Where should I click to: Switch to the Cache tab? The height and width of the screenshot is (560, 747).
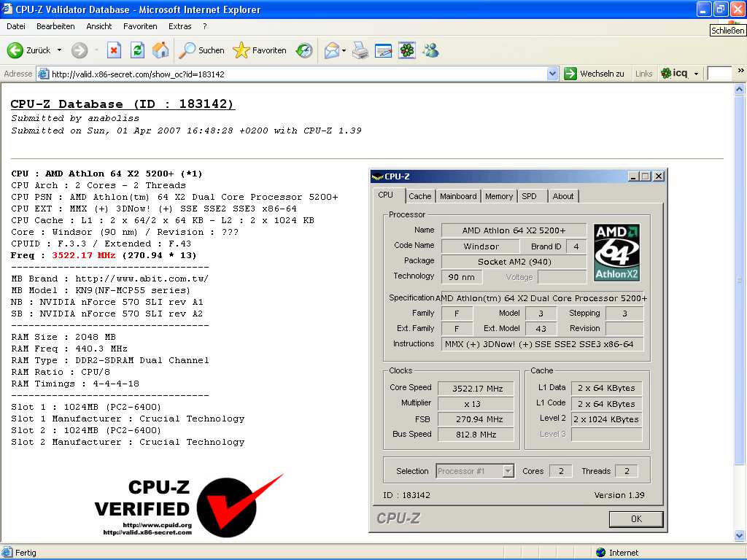(x=419, y=196)
